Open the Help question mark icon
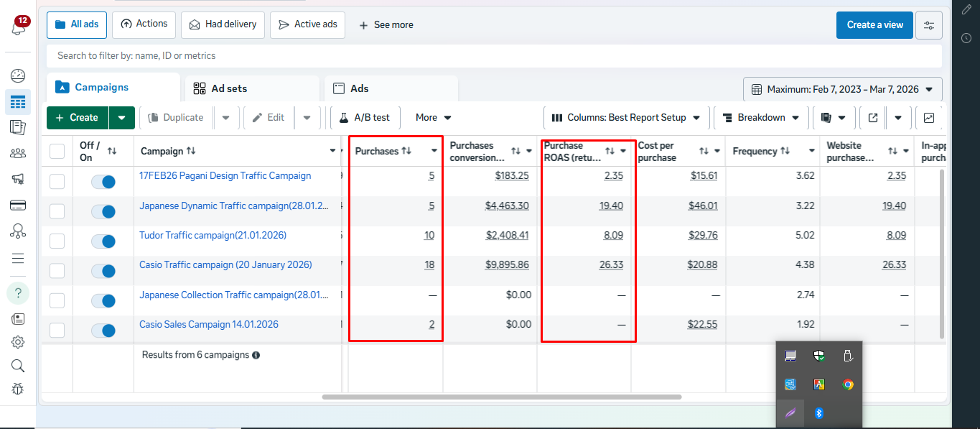This screenshot has height=429, width=980. pos(18,293)
